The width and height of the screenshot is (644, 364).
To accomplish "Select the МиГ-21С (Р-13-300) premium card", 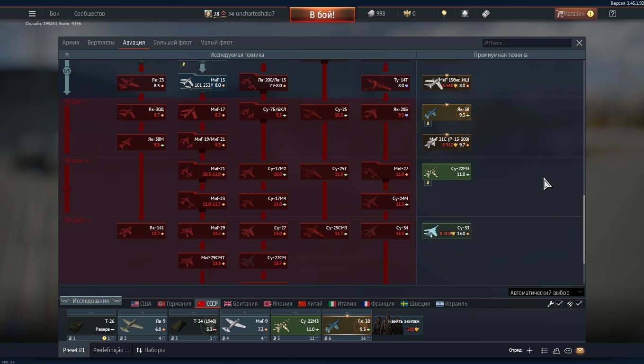I will (447, 142).
